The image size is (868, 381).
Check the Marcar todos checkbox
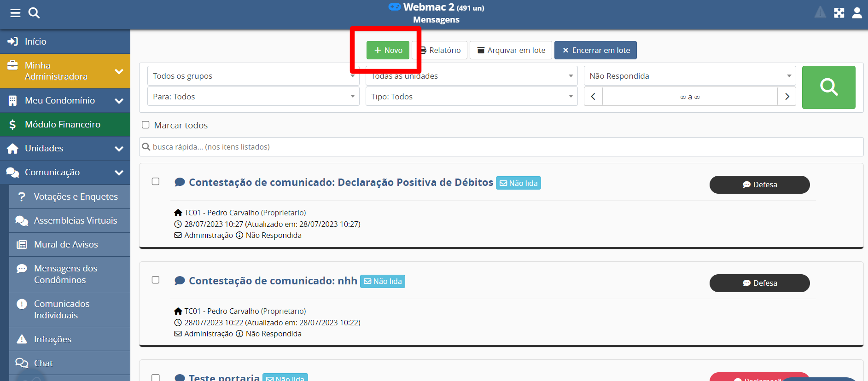(146, 125)
